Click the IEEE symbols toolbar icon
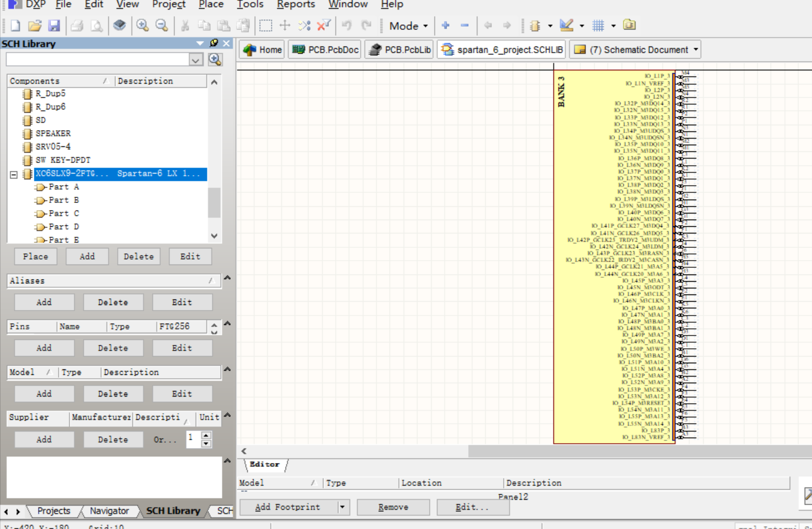The width and height of the screenshot is (812, 529). (535, 26)
